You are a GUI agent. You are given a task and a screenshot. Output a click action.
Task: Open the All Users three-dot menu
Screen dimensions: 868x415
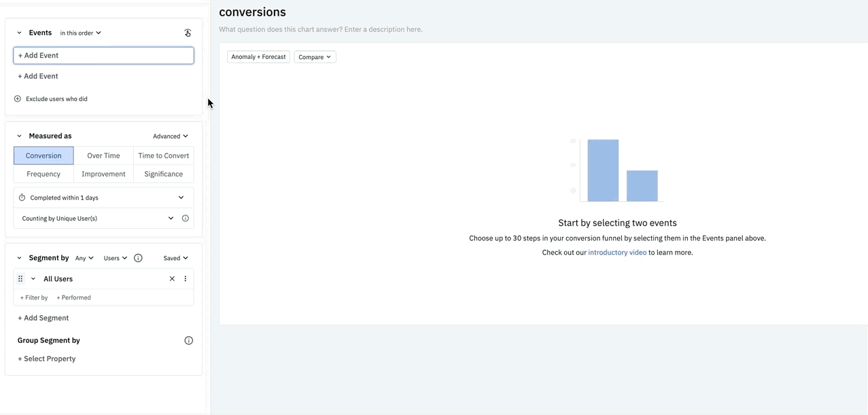pyautogui.click(x=185, y=279)
